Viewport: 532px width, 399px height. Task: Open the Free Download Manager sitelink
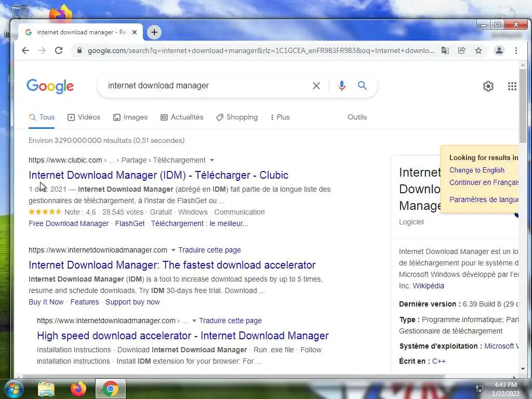(x=69, y=223)
